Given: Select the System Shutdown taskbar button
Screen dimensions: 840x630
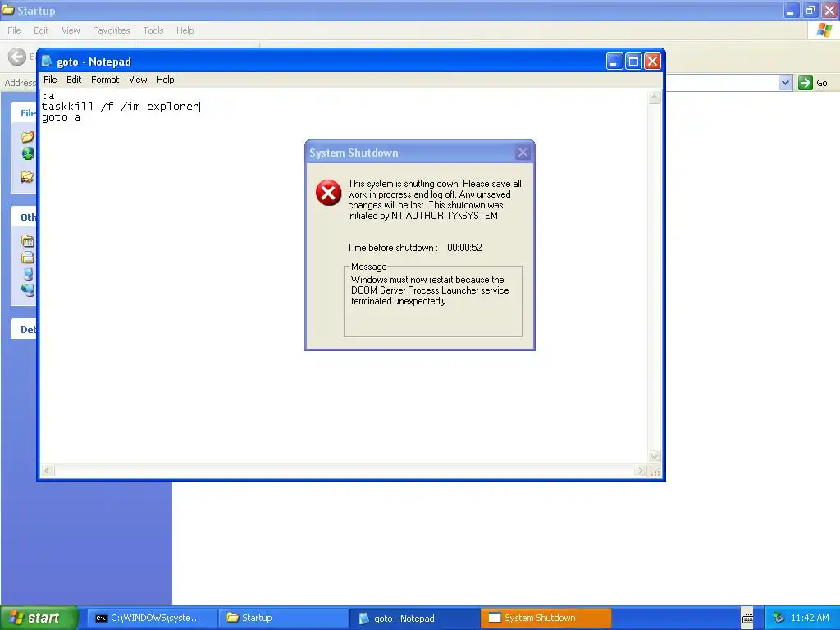Looking at the screenshot, I should [546, 619].
